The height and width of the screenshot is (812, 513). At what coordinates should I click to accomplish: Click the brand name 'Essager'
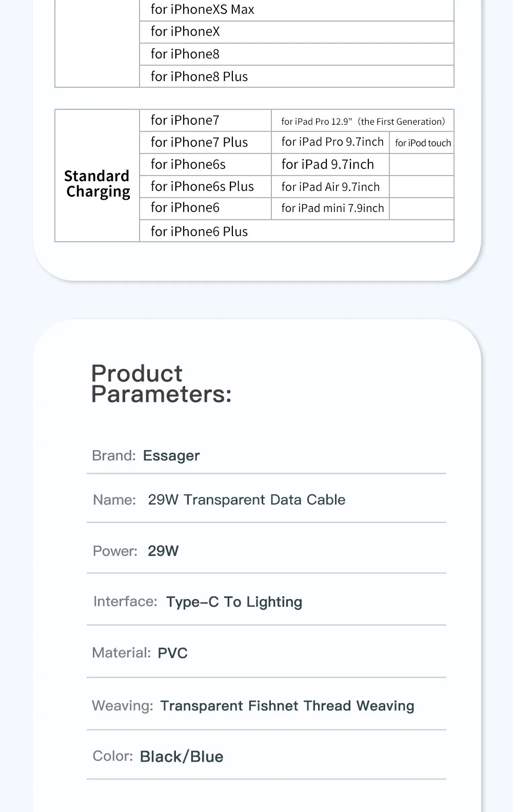pos(171,456)
